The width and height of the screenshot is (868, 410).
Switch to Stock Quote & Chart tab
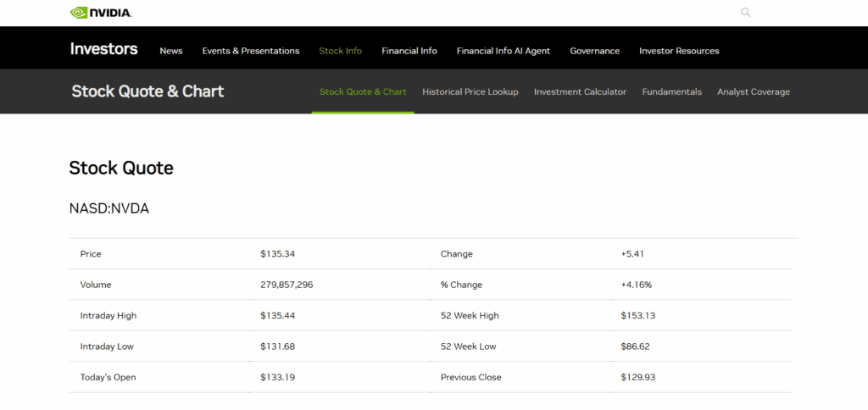[363, 91]
